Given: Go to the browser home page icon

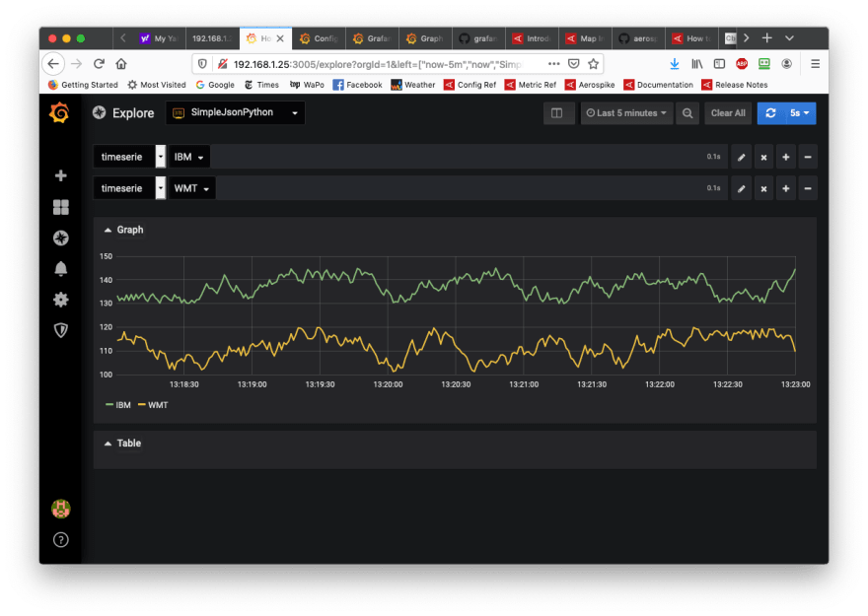Looking at the screenshot, I should pos(121,64).
